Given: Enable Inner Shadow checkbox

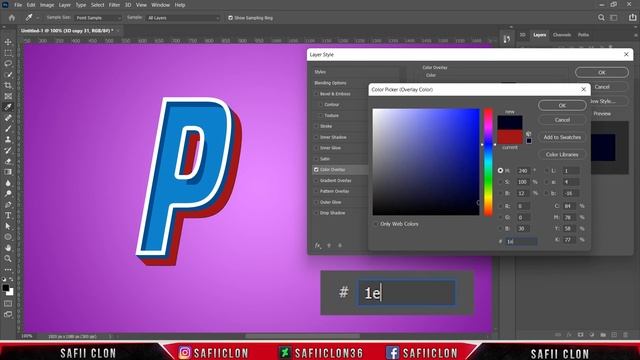Looking at the screenshot, I should pos(316,137).
